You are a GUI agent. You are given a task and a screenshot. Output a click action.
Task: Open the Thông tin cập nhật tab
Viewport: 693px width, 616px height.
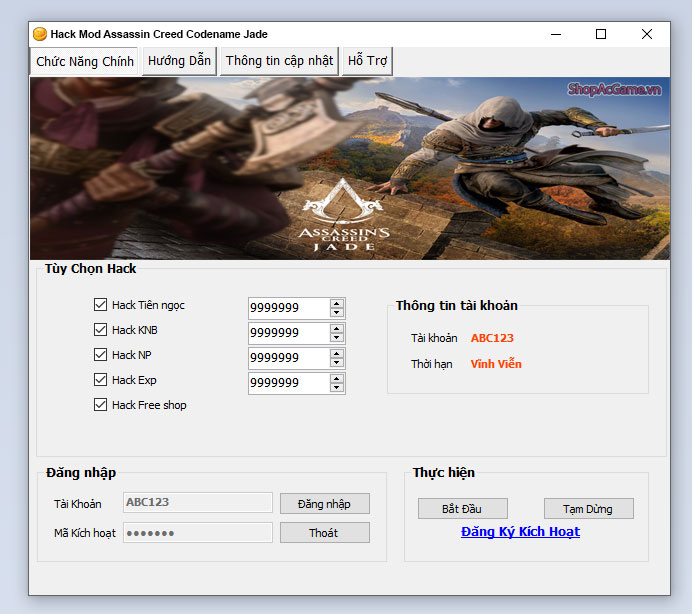(279, 61)
